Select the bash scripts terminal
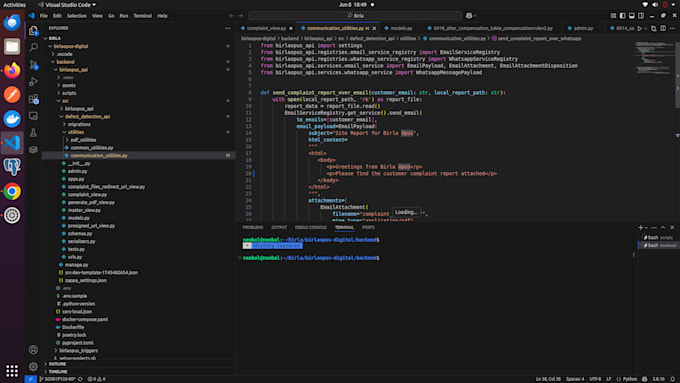680x383 pixels. 659,238
